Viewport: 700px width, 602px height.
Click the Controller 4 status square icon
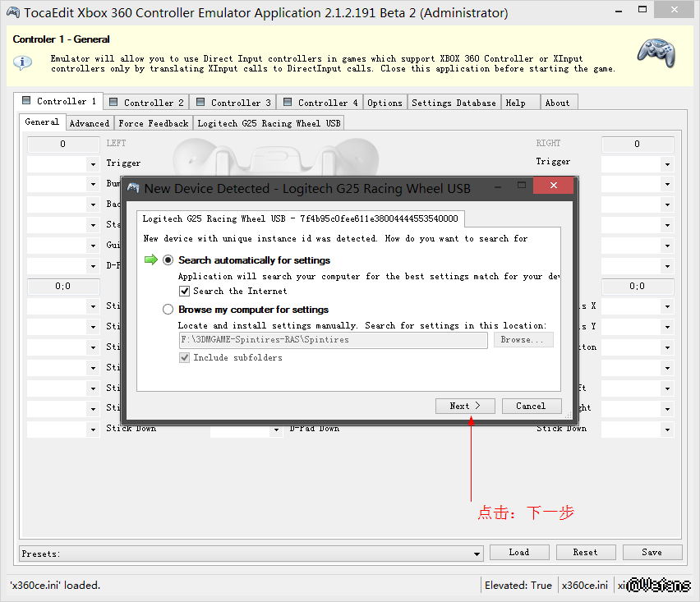(288, 102)
